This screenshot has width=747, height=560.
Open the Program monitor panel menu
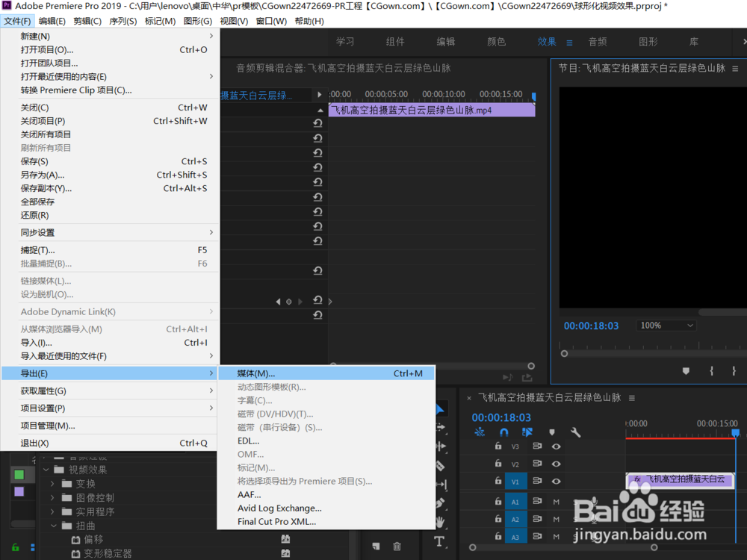point(735,69)
